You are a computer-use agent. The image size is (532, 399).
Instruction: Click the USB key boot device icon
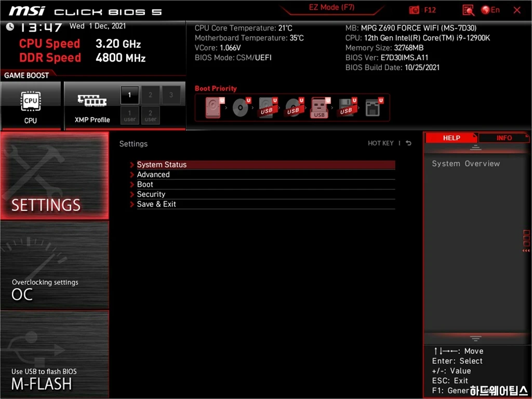(320, 108)
